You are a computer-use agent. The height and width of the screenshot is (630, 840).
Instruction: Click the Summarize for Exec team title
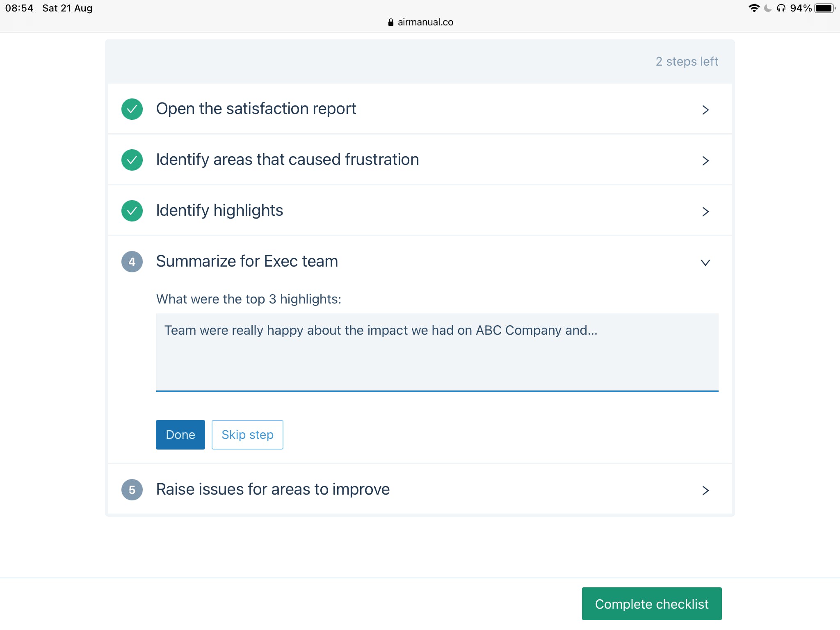[247, 261]
